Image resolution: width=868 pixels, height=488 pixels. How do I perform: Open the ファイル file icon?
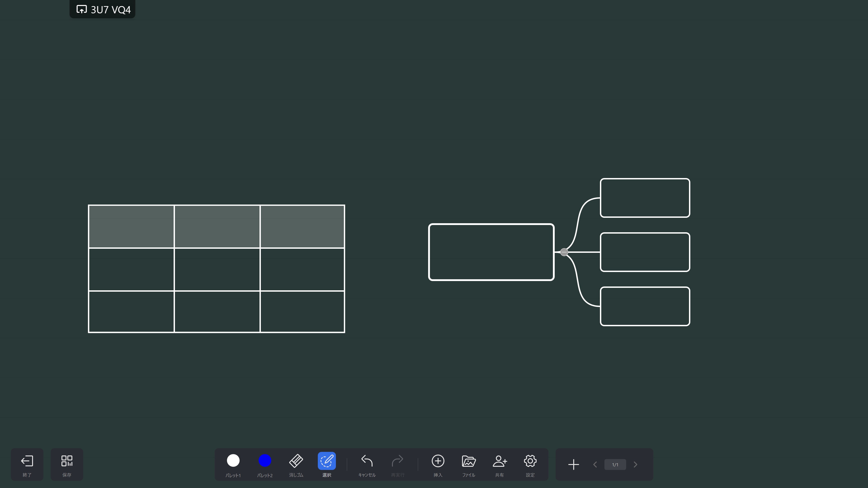tap(469, 461)
